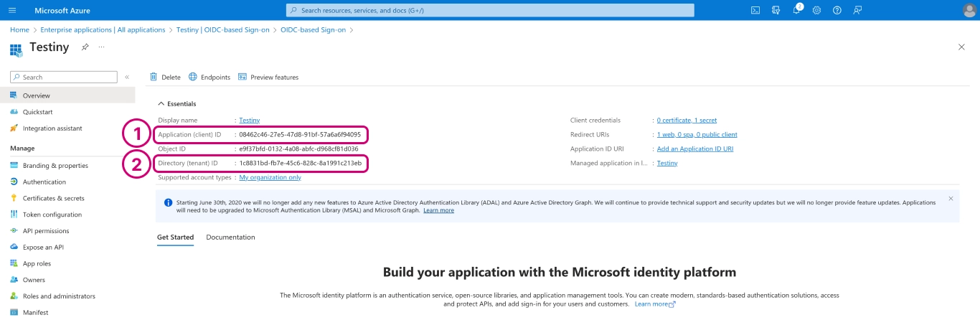The width and height of the screenshot is (980, 320).
Task: Collapse the left sidebar menu
Action: pyautogui.click(x=127, y=77)
